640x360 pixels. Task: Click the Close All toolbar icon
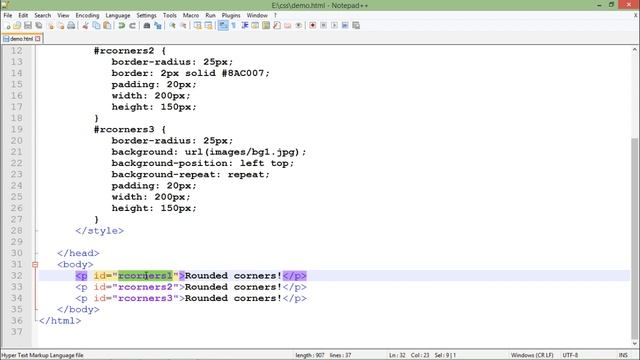(x=60, y=26)
